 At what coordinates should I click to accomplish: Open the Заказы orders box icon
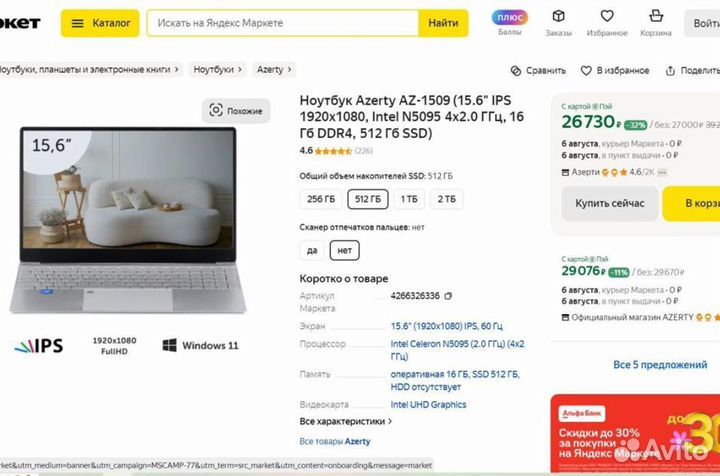tap(558, 16)
